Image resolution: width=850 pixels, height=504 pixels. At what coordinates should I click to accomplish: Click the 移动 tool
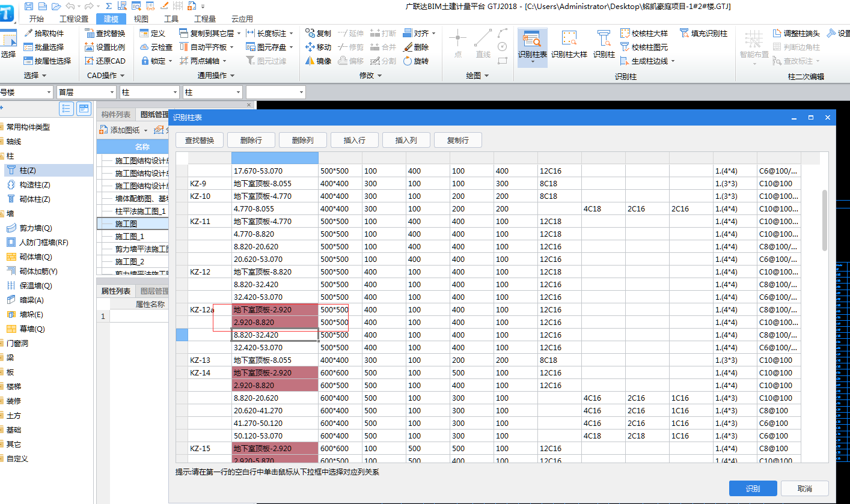(x=318, y=47)
